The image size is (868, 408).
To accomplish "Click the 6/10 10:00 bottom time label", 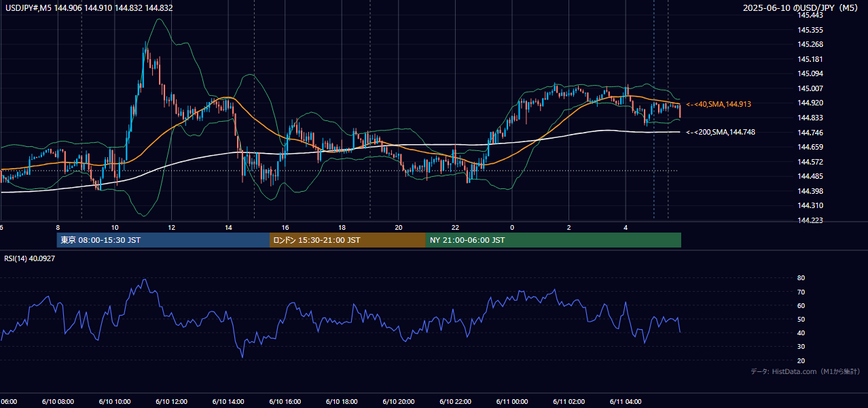I will (114, 401).
